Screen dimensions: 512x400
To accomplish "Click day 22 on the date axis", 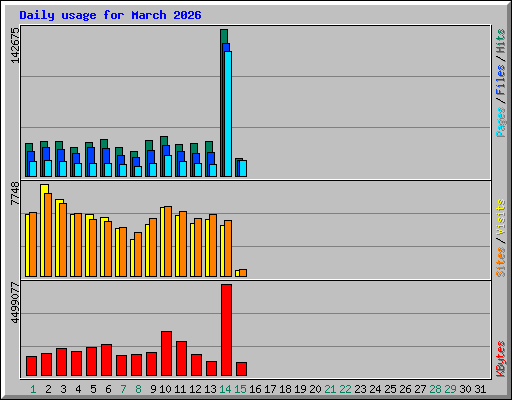I will pyautogui.click(x=345, y=389).
